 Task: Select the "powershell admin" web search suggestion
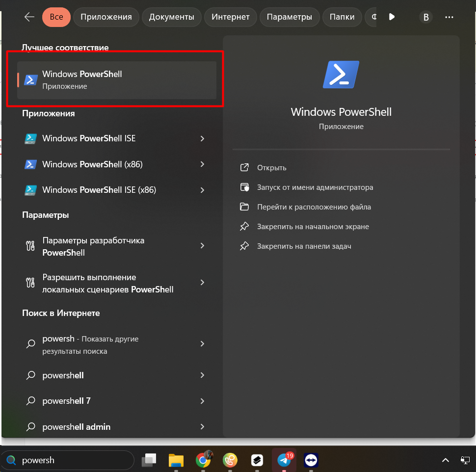pos(76,427)
